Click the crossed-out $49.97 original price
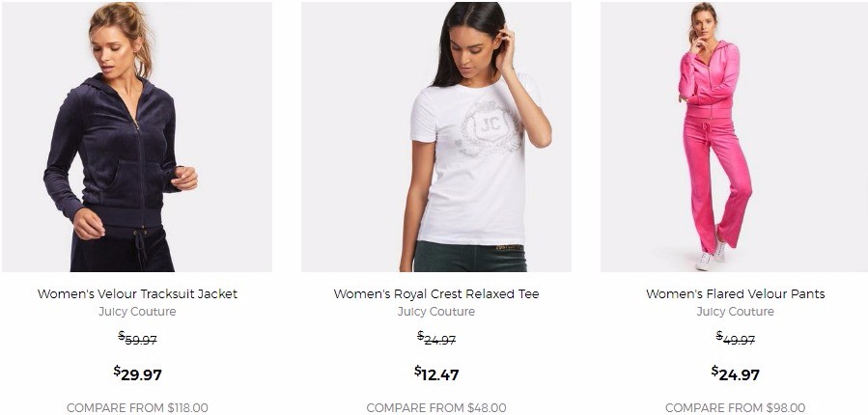The width and height of the screenshot is (868, 415). tap(736, 339)
